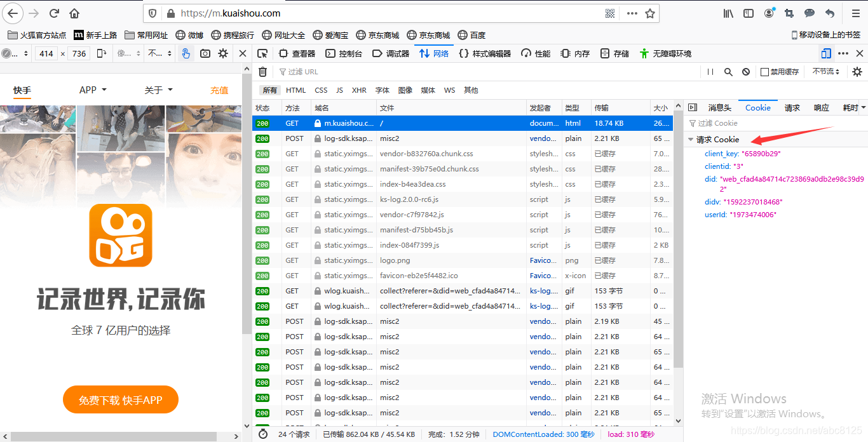Screen dimensions: 868x442
Task: Show the sidebar panel icon
Action: click(x=749, y=13)
